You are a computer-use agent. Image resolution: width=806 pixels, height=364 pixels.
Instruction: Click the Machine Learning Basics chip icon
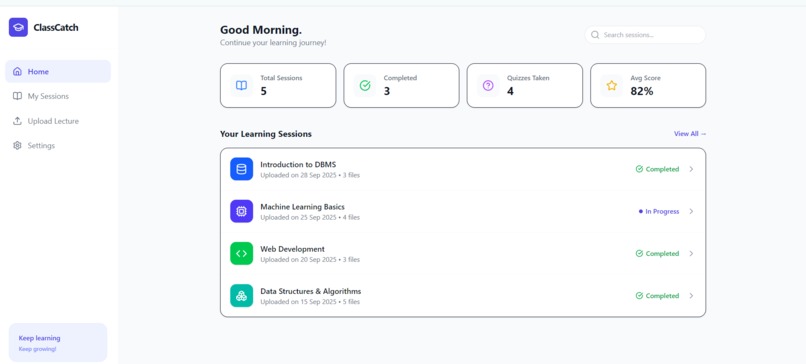(242, 211)
